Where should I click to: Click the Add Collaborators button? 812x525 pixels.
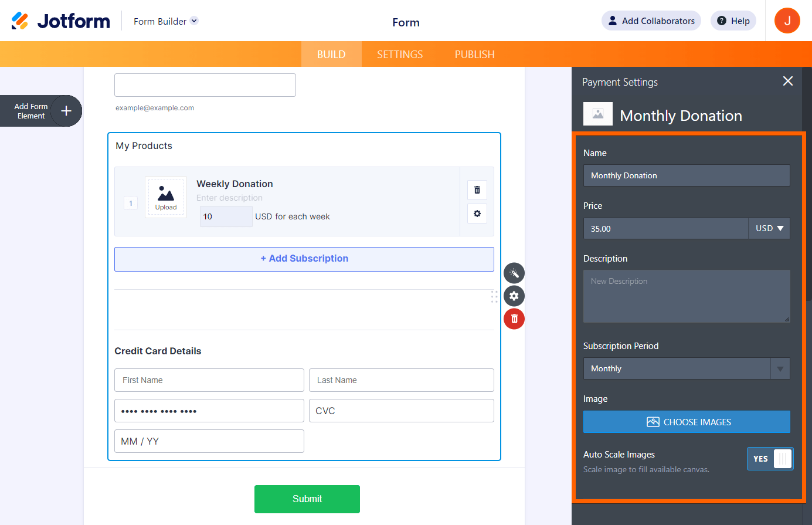[651, 21]
